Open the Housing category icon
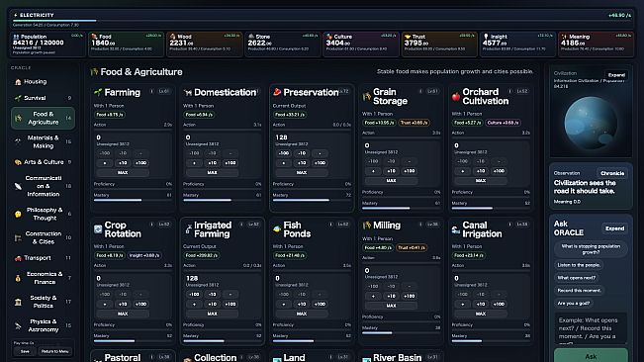This screenshot has width=644, height=362. [x=18, y=82]
